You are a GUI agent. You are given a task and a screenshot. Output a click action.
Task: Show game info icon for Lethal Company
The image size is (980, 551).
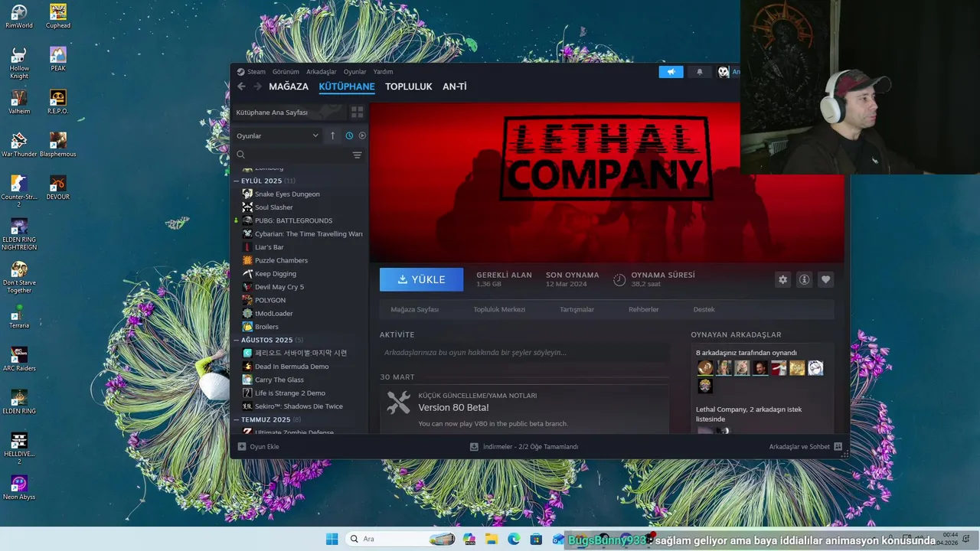[804, 279]
